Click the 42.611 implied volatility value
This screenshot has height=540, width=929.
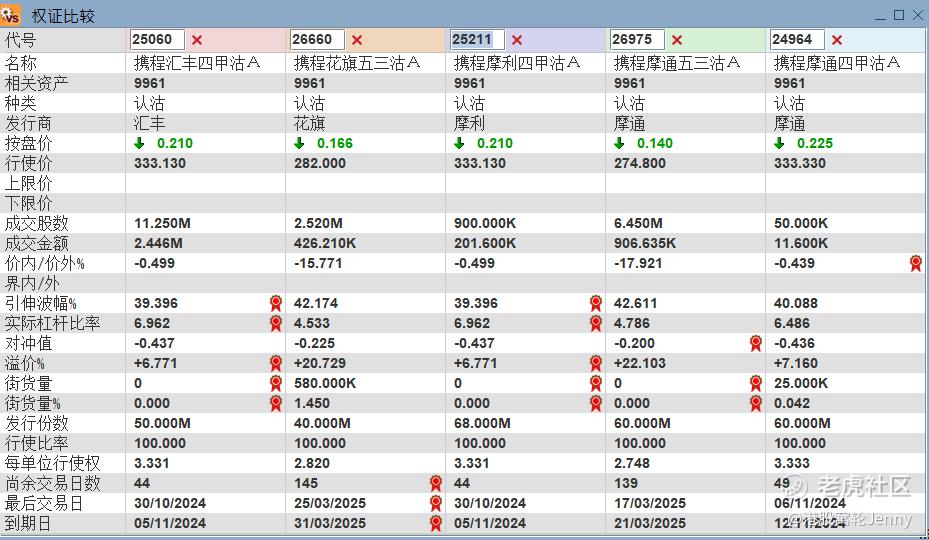pos(636,303)
